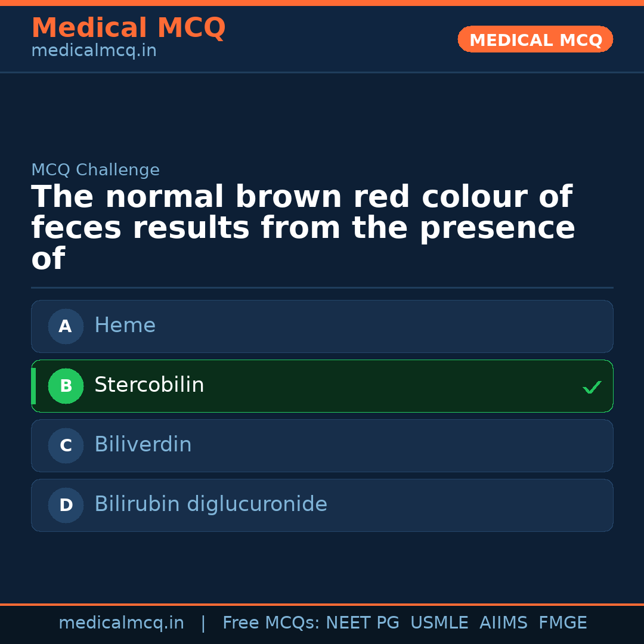
Task: Click the A letter circle badge
Action: pyautogui.click(x=66, y=326)
